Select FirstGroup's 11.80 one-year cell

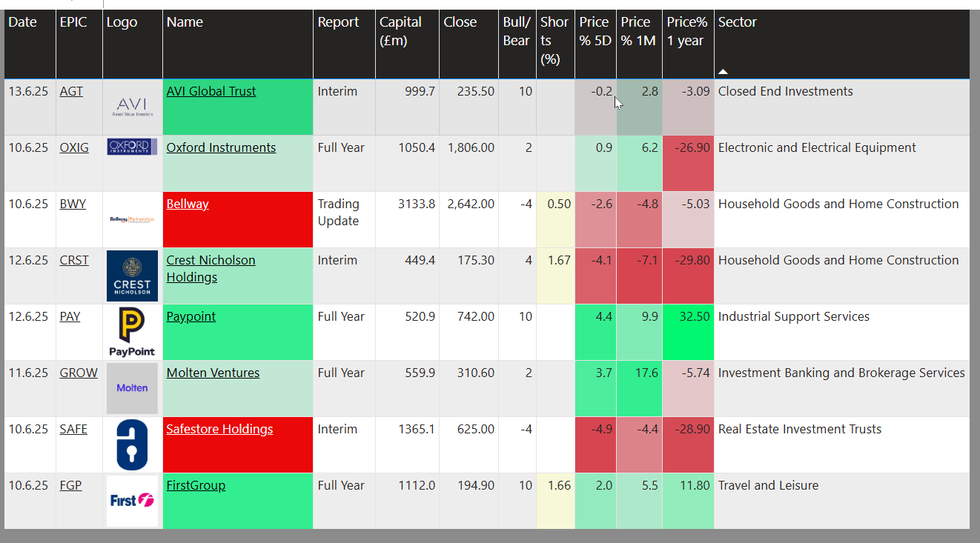tap(688, 501)
